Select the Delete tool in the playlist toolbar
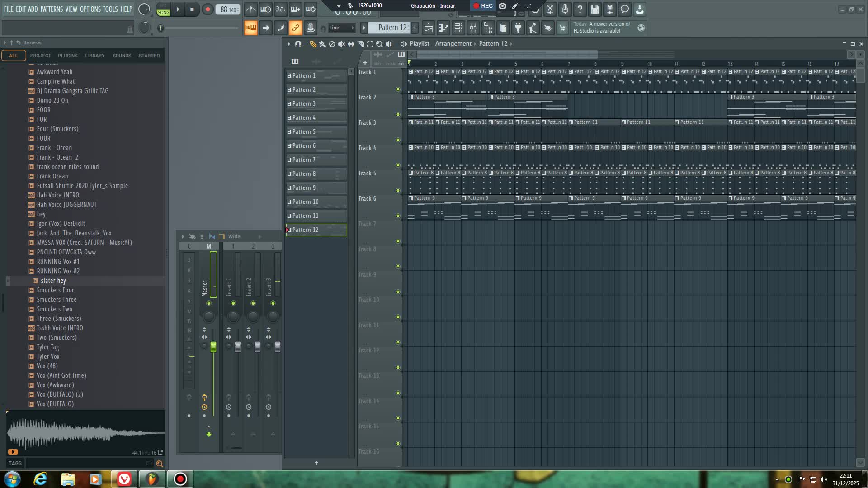 [x=332, y=44]
